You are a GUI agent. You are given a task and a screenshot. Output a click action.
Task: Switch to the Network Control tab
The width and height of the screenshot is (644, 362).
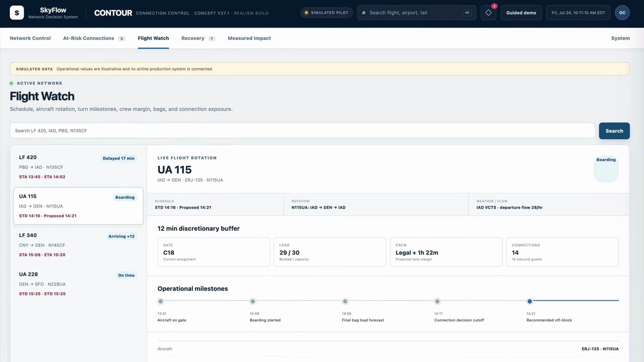(30, 38)
